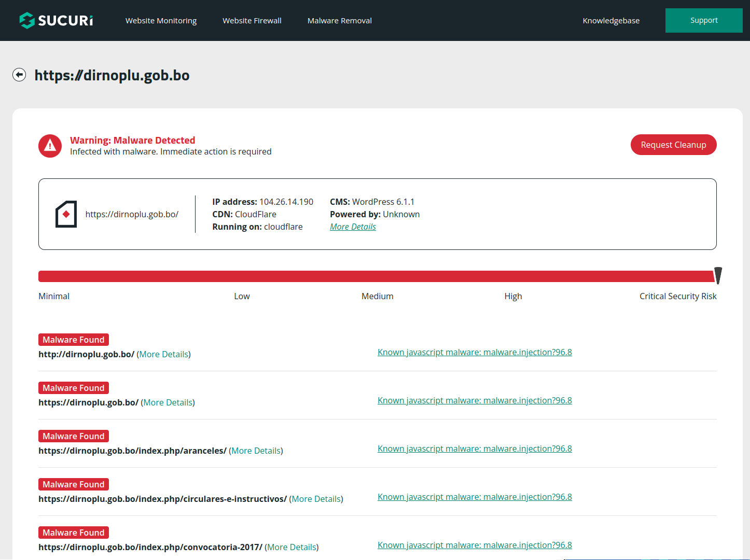Go back using the arrow icon

point(19,75)
